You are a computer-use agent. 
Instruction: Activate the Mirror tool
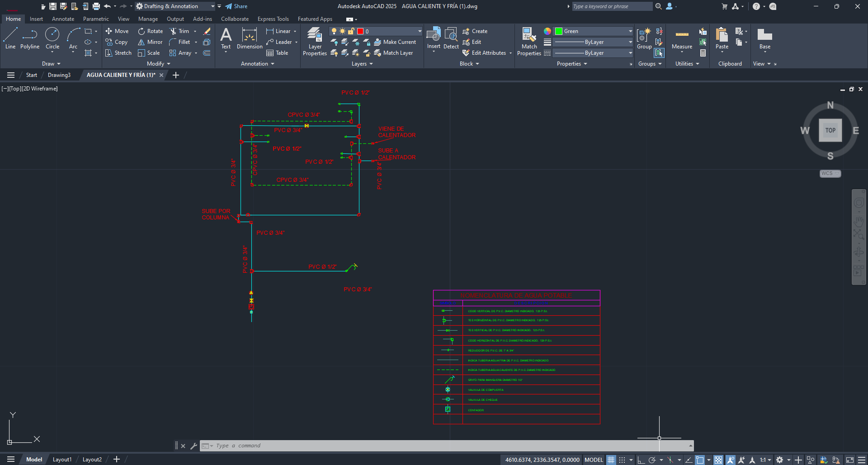click(150, 42)
